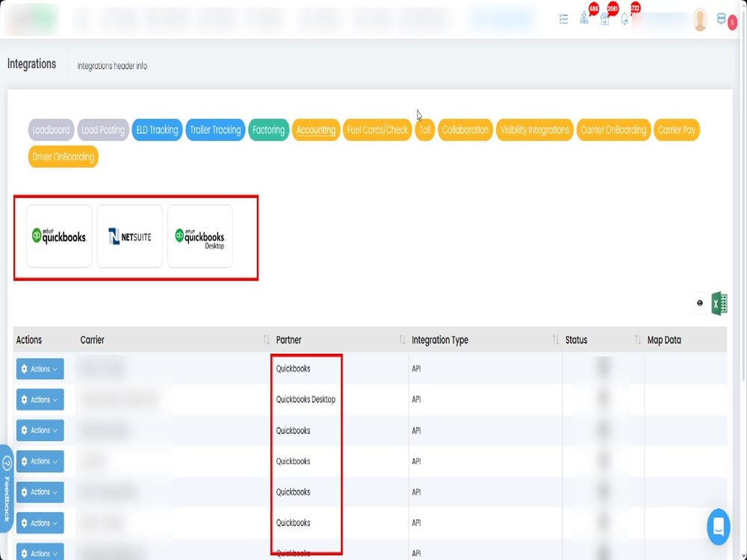Switch to the Visibility Integrations category
The height and width of the screenshot is (560, 747).
click(535, 130)
